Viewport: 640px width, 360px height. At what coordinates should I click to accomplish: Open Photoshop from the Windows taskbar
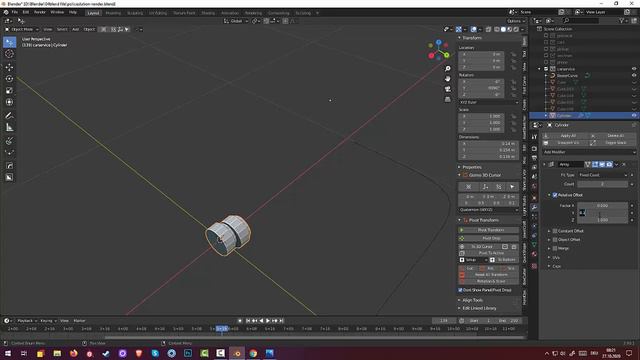(x=188, y=353)
